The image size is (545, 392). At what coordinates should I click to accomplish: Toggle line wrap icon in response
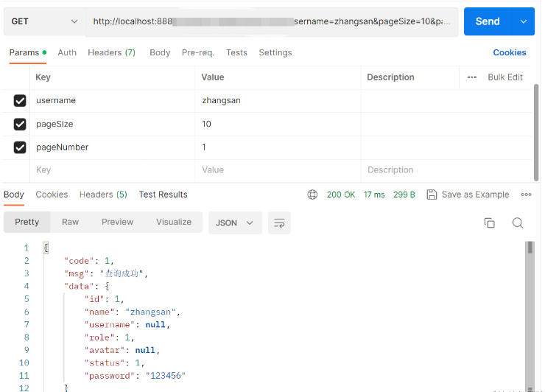click(279, 223)
